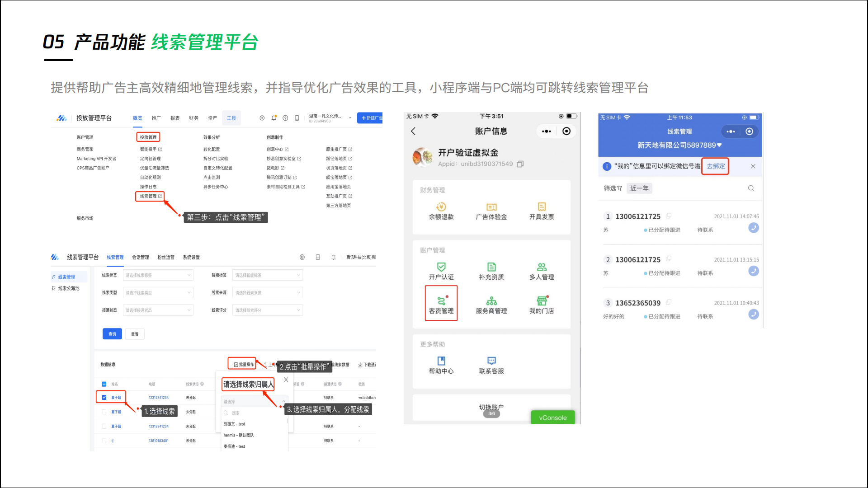
Task: Select owner 刘振文 - test
Action: (234, 424)
